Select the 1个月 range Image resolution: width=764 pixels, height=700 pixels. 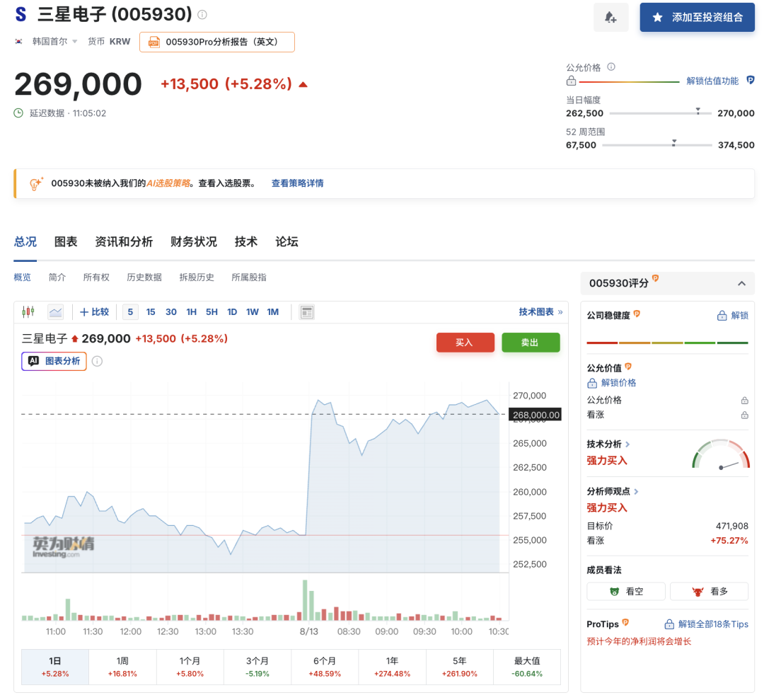190,667
